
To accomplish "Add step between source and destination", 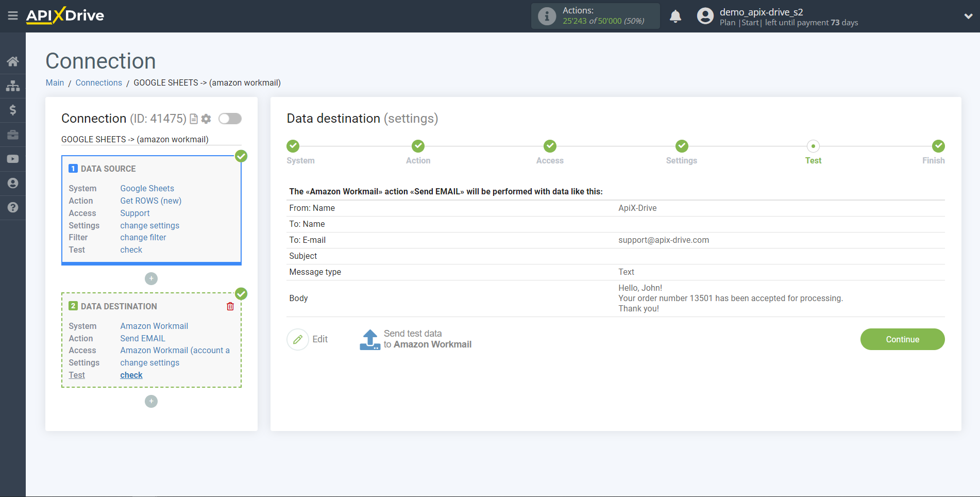I will coord(151,278).
